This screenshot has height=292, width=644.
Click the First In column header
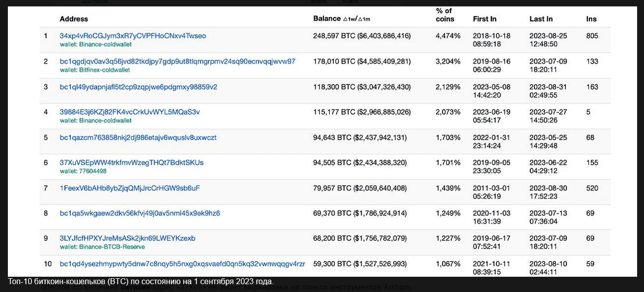(484, 19)
